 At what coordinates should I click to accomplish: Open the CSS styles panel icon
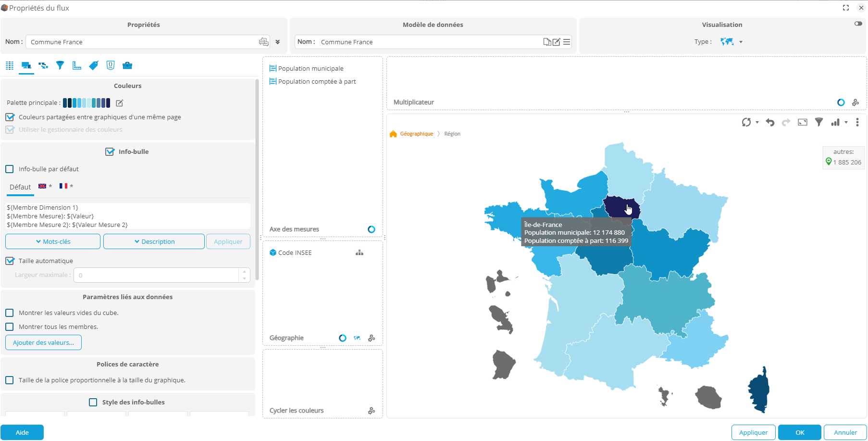110,65
